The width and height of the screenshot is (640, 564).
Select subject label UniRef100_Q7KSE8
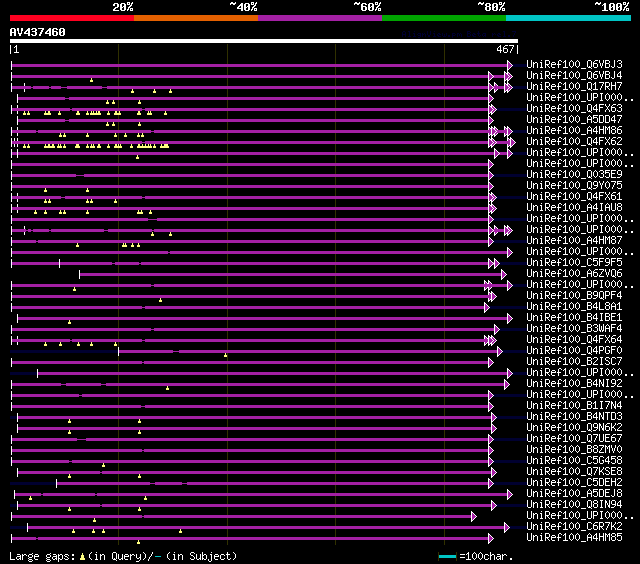(x=574, y=472)
